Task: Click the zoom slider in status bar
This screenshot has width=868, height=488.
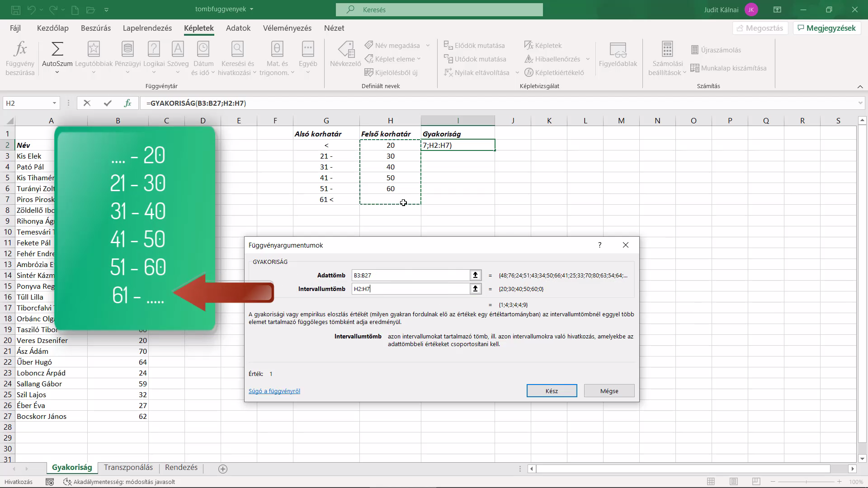Action: coord(806,482)
